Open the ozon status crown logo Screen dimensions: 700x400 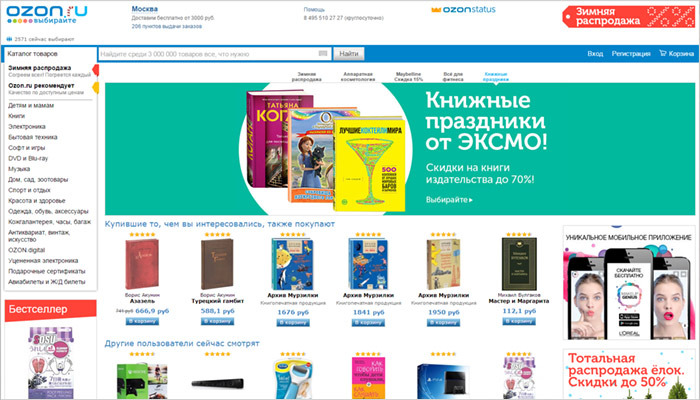point(463,9)
